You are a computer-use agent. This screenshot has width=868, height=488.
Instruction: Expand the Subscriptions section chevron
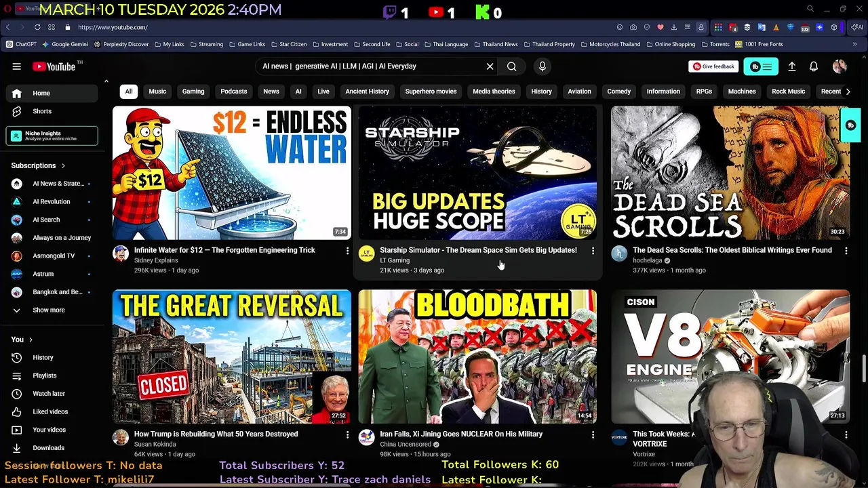[x=64, y=165]
